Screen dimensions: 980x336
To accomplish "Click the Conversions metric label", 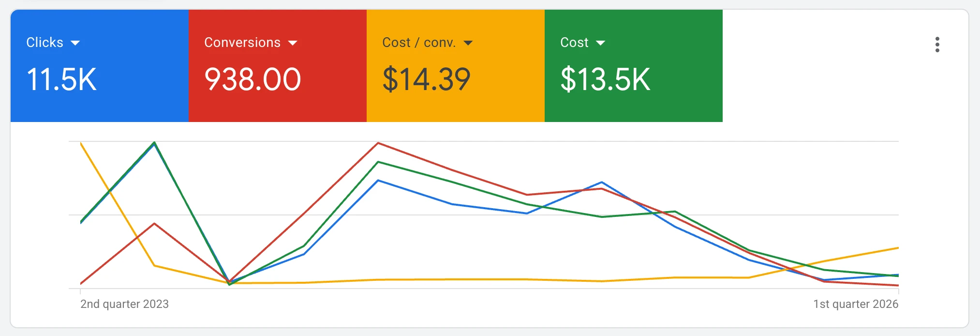I will coord(242,43).
